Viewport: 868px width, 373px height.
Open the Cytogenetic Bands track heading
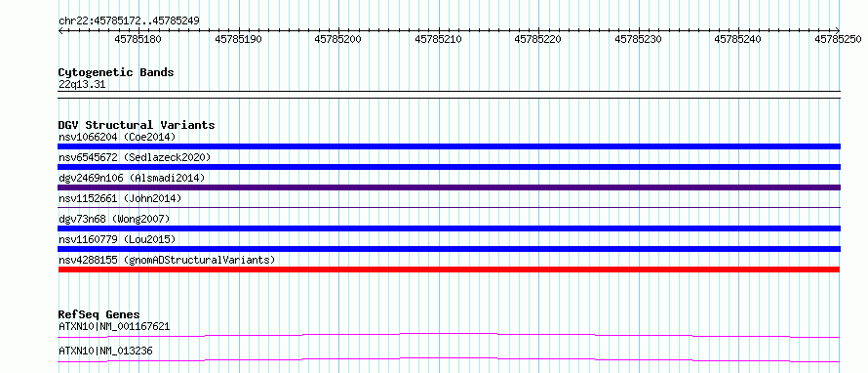tap(116, 72)
